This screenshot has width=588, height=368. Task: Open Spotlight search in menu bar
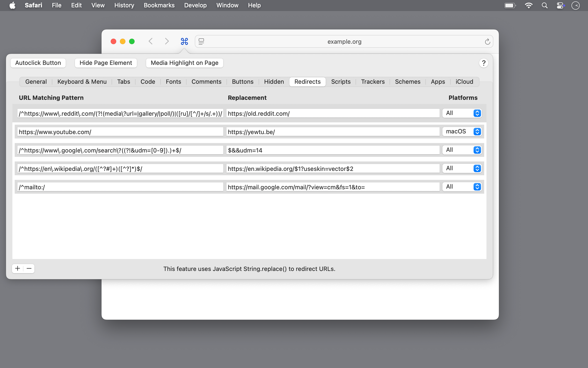tap(545, 5)
